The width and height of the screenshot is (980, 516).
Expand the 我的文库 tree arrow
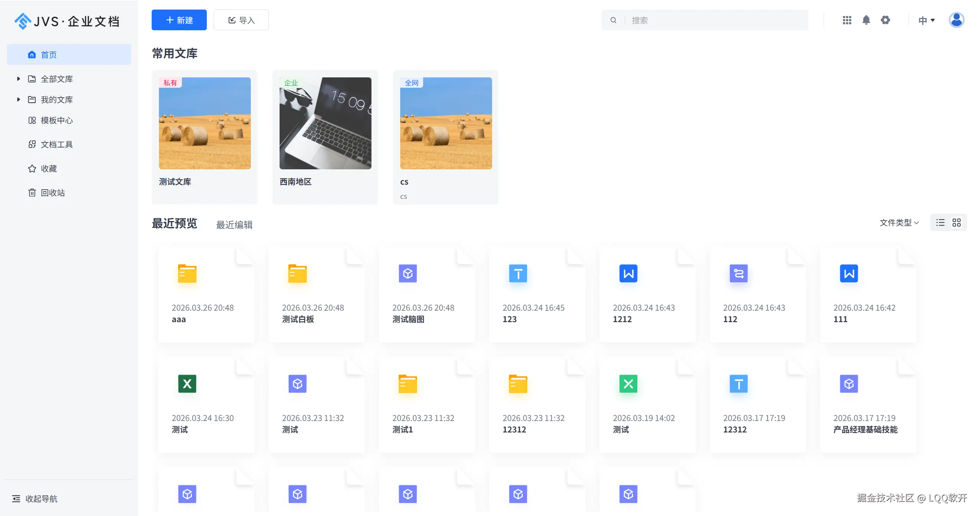18,100
